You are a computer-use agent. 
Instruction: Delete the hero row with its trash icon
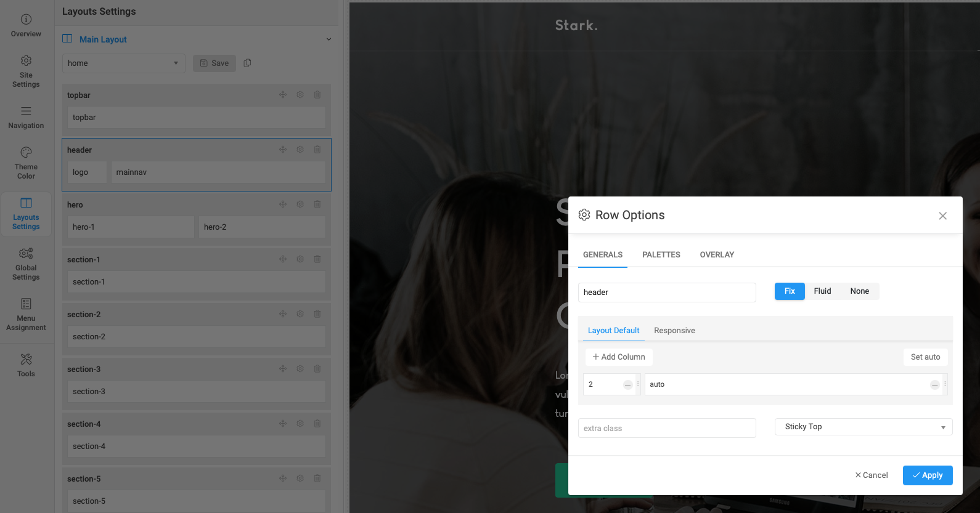317,204
